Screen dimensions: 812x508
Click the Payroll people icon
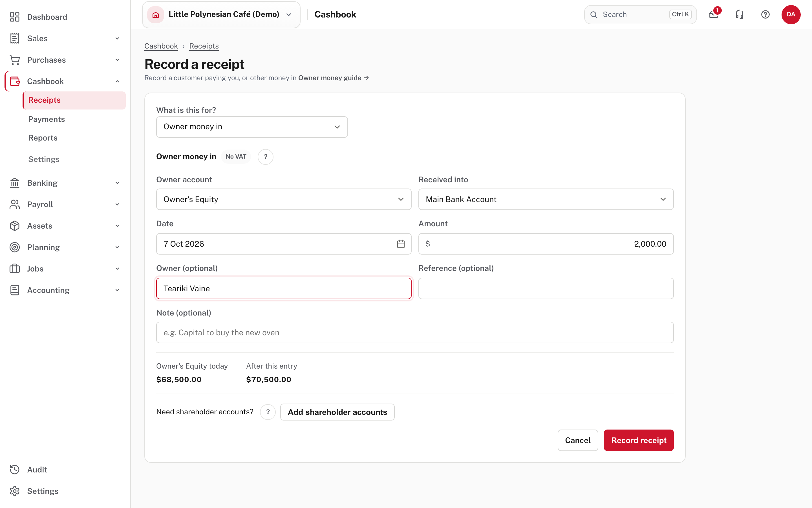tap(14, 204)
